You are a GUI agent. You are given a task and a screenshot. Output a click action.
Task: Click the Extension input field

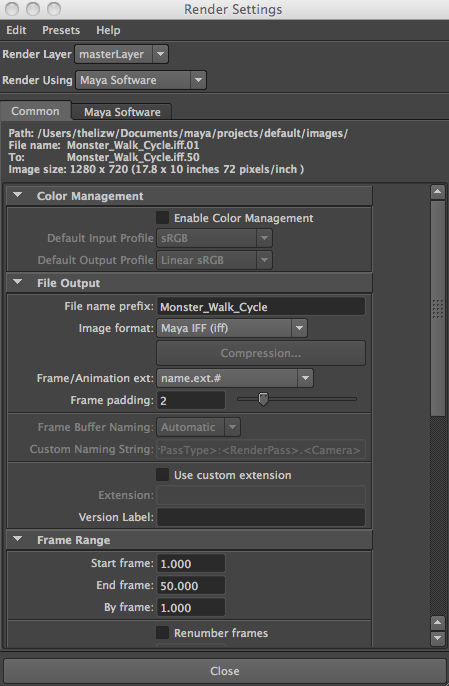[x=261, y=495]
